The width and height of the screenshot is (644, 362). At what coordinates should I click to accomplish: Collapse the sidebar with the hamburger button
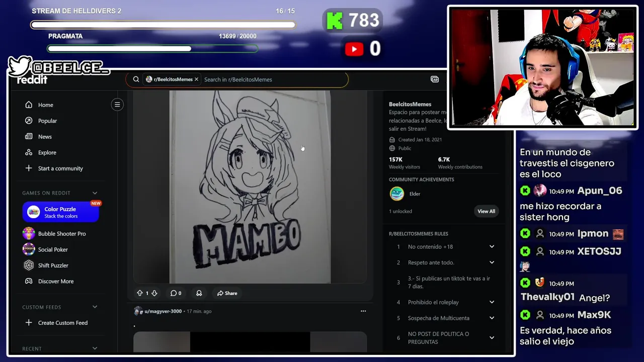[x=117, y=105]
